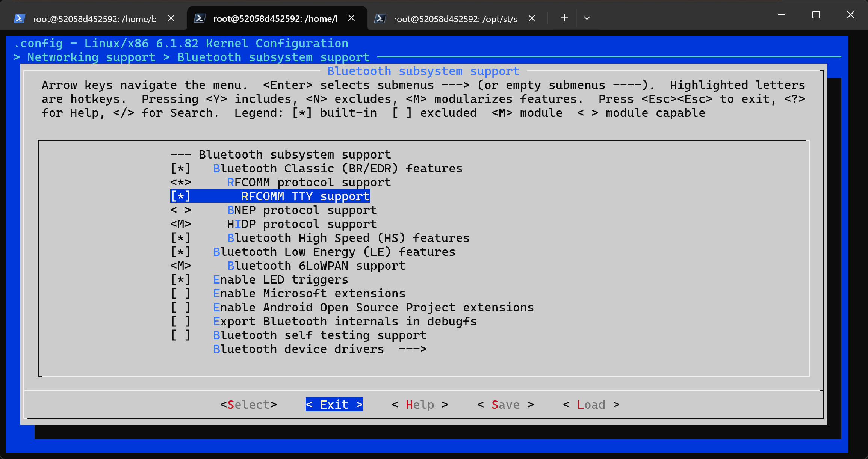
Task: Close the /opt/st/s terminal tab
Action: click(x=532, y=18)
